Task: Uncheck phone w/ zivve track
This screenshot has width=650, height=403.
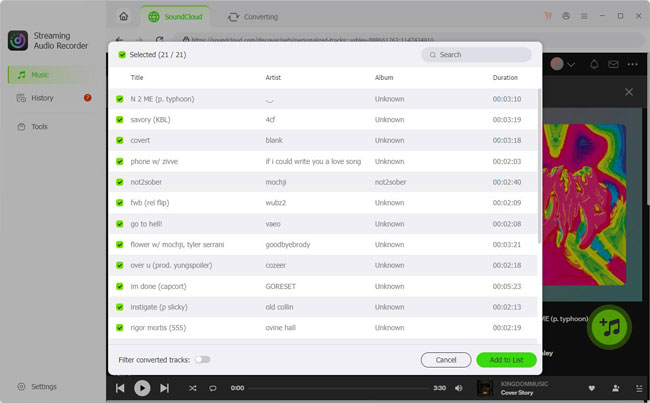Action: [x=120, y=161]
